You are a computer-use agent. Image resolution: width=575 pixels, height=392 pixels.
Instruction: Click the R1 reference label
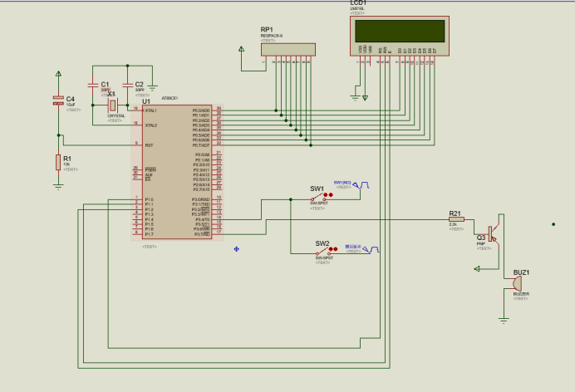67,159
